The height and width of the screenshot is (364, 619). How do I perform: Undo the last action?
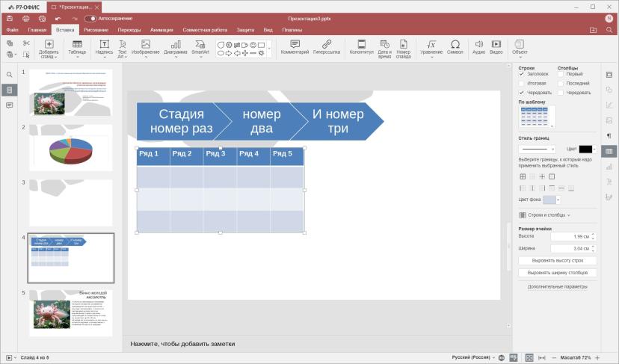point(58,19)
